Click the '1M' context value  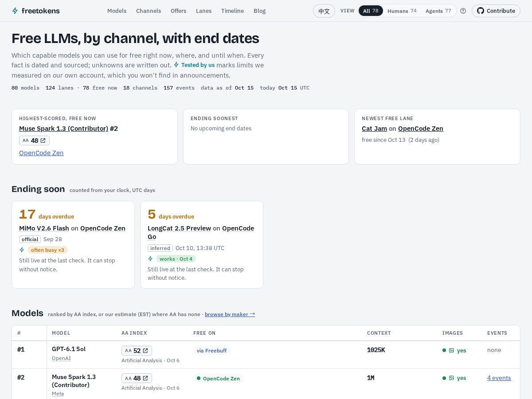tap(371, 378)
